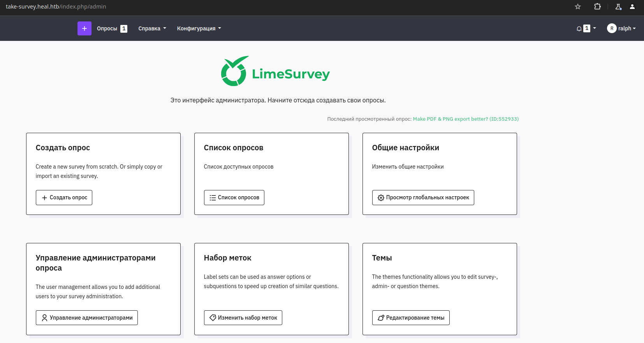Bookmark page with the star icon
The height and width of the screenshot is (343, 644).
pyautogui.click(x=578, y=7)
